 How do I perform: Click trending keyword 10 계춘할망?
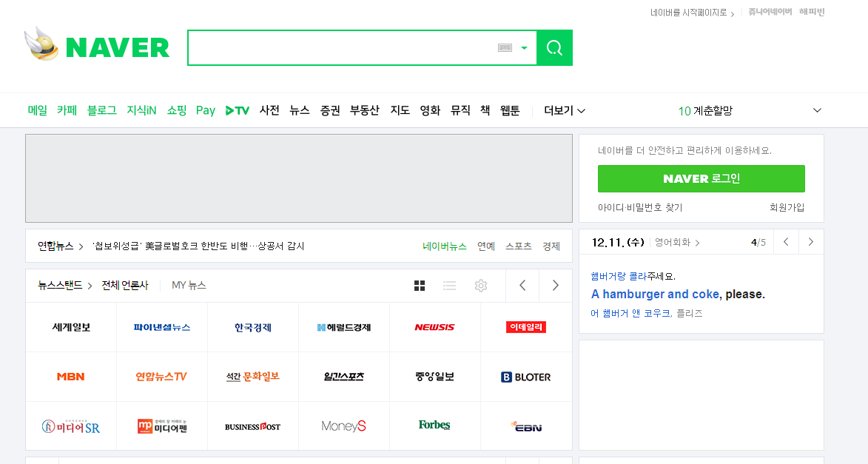click(x=705, y=111)
